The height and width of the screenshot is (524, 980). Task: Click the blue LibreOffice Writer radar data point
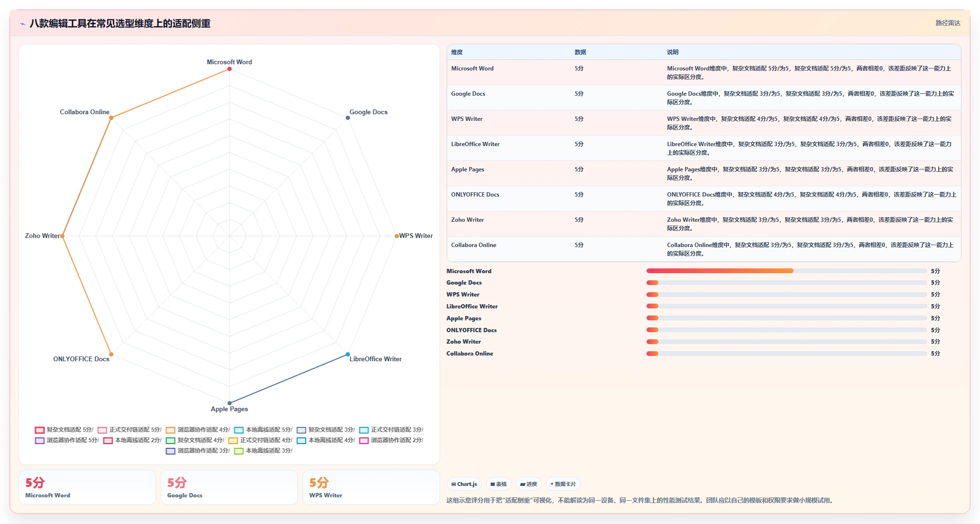(348, 354)
